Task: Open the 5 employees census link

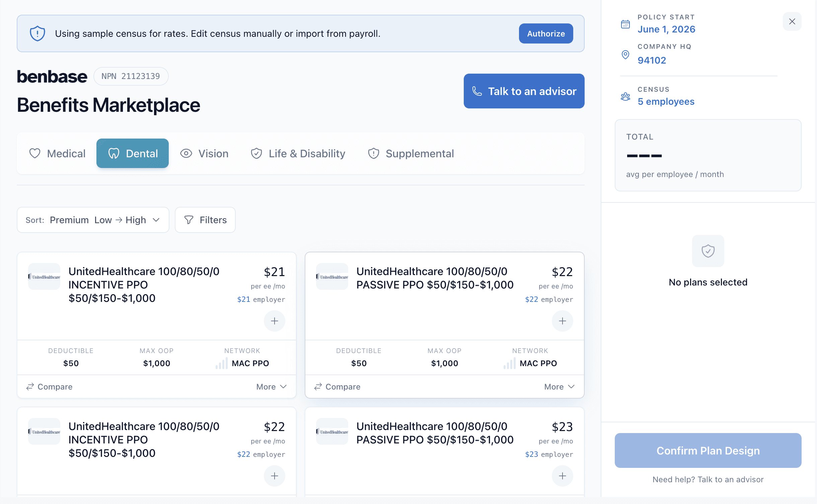Action: [x=666, y=101]
